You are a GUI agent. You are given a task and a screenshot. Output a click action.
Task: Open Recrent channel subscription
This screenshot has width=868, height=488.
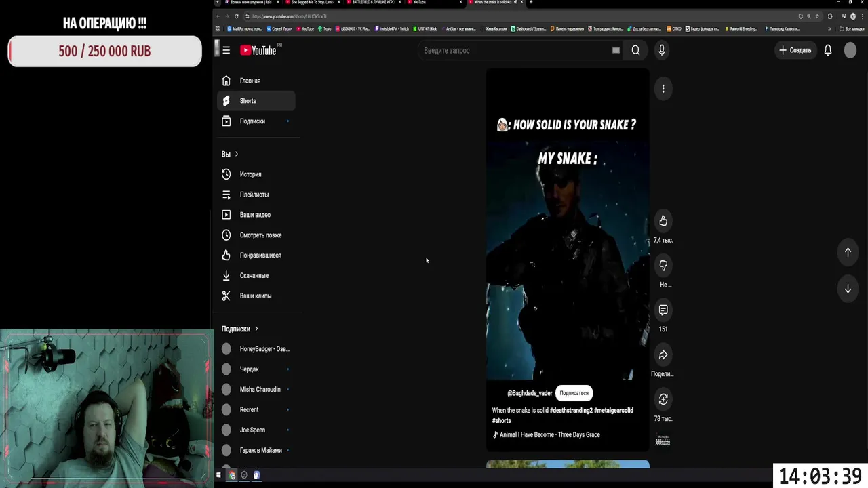(256, 410)
